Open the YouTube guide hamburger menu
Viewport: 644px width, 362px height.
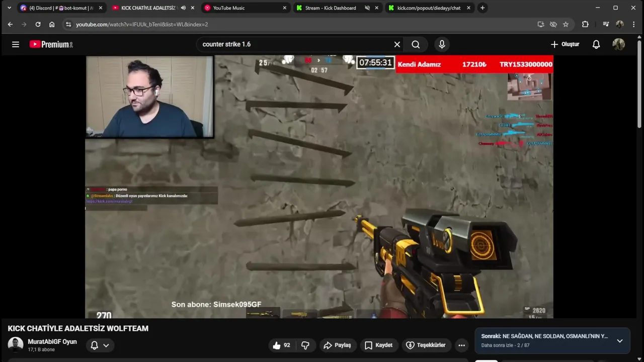[16, 44]
